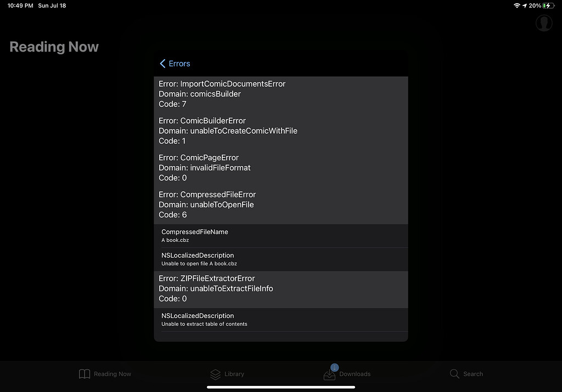
Task: Go back using the Errors chevron
Action: tap(162, 64)
